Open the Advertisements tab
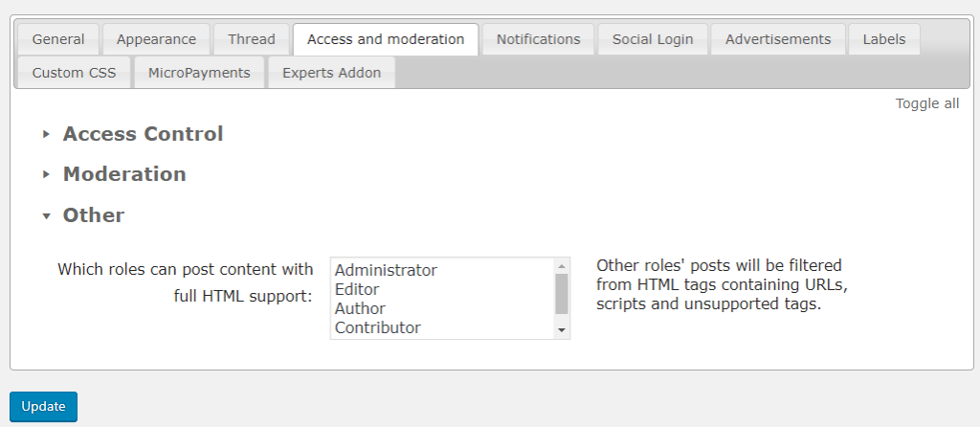 click(777, 39)
